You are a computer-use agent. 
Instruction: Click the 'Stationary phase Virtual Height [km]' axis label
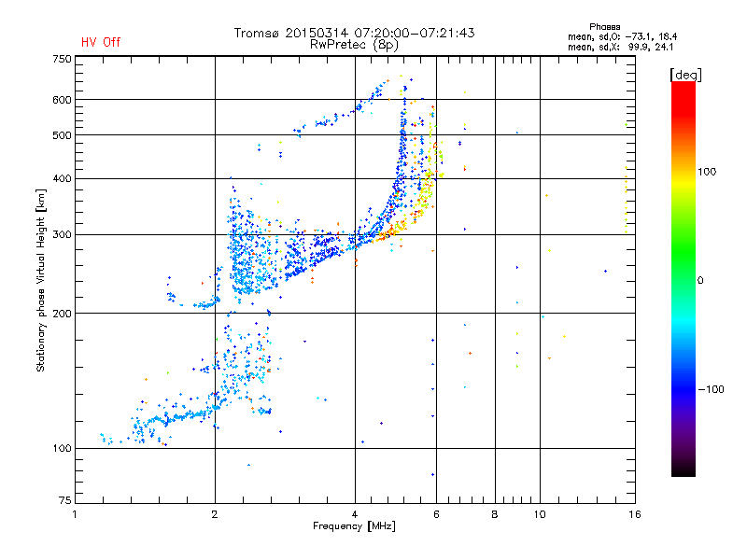tap(41, 280)
